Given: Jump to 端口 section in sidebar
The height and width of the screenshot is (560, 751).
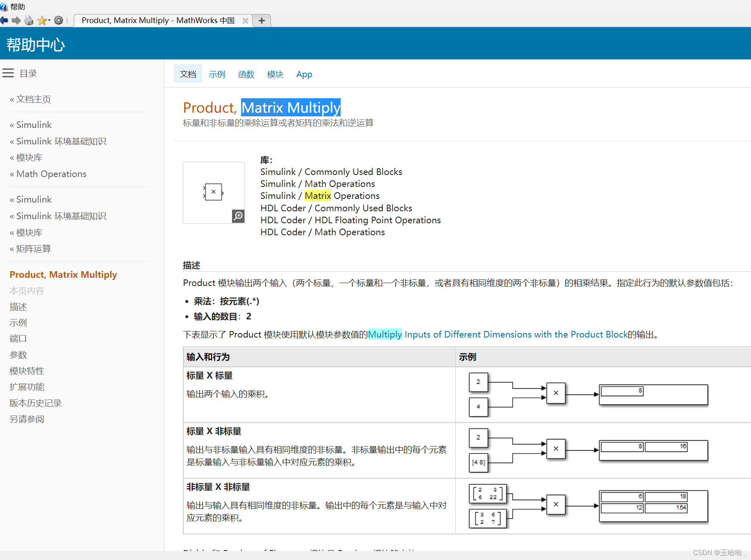Looking at the screenshot, I should [18, 339].
